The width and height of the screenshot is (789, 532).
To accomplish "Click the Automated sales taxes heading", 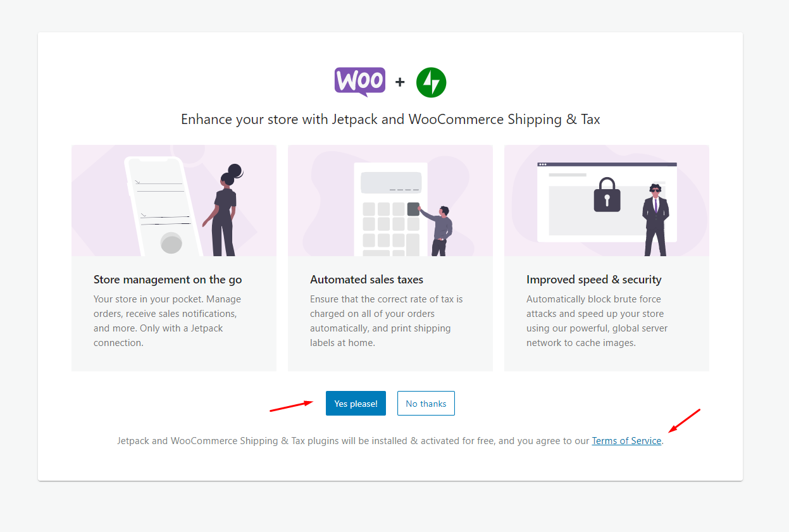I will point(366,280).
